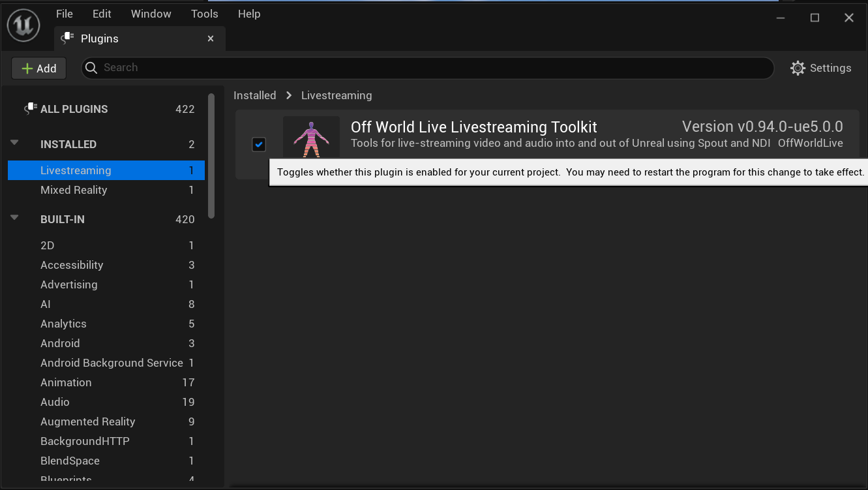This screenshot has width=868, height=490.
Task: Select the Animation category
Action: (106, 382)
